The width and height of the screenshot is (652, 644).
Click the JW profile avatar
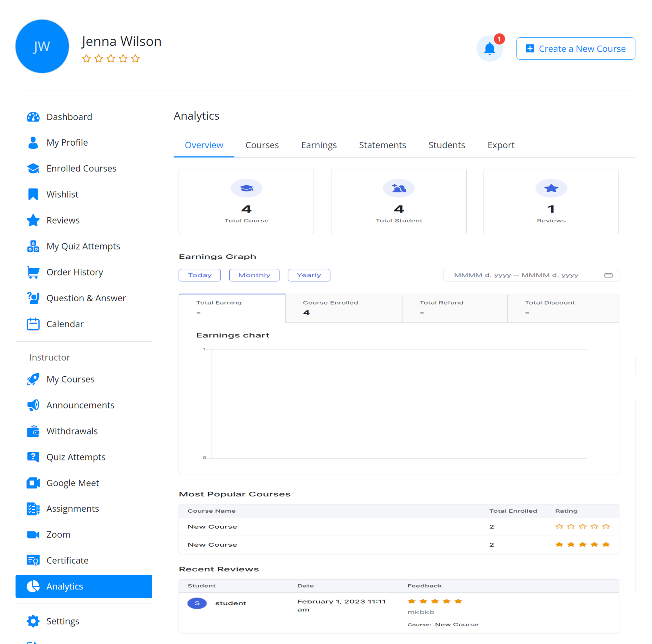coord(42,46)
